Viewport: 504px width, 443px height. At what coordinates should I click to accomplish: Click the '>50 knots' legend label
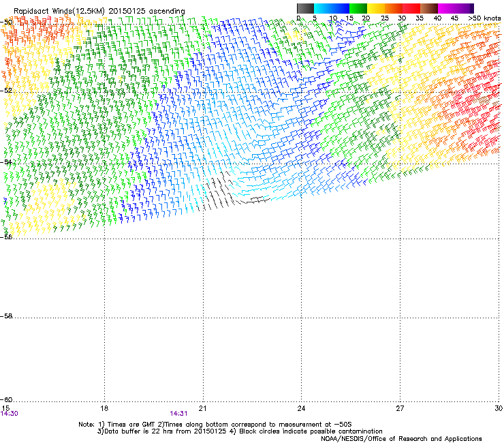click(x=484, y=18)
